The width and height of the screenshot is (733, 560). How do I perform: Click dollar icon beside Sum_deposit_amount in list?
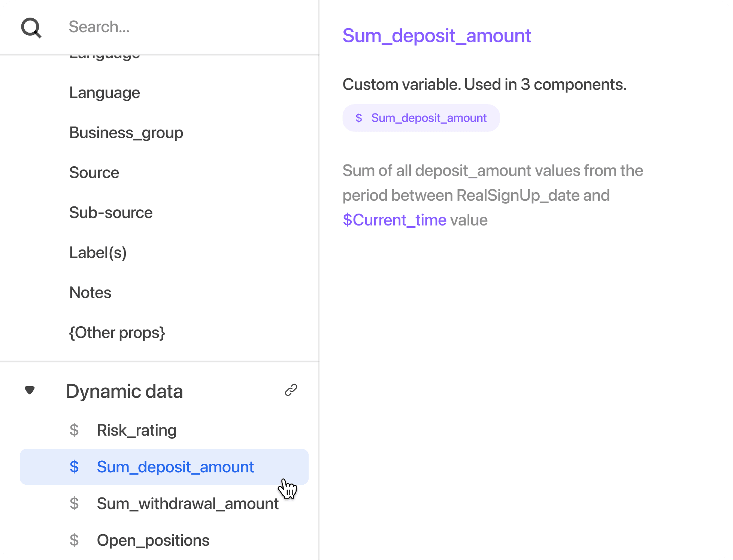[x=74, y=467]
